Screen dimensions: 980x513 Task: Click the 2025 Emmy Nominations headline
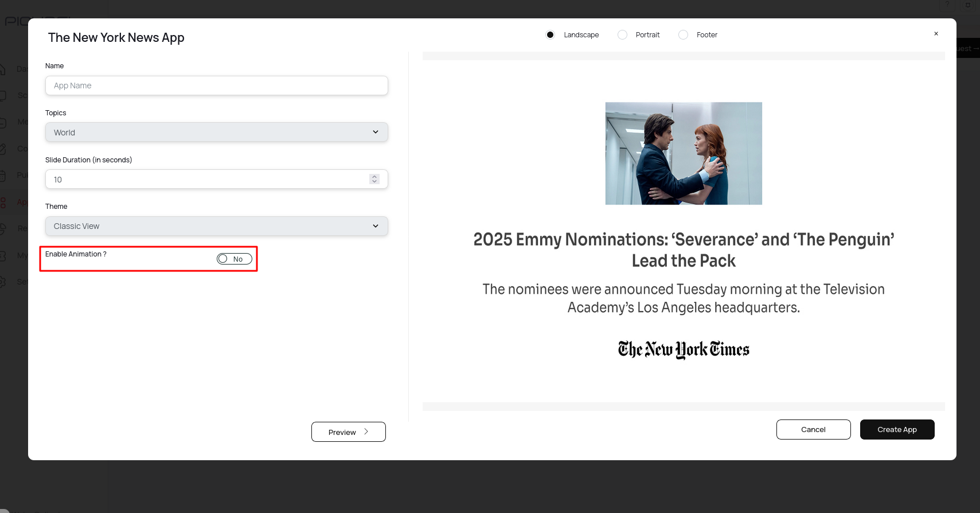pyautogui.click(x=684, y=250)
